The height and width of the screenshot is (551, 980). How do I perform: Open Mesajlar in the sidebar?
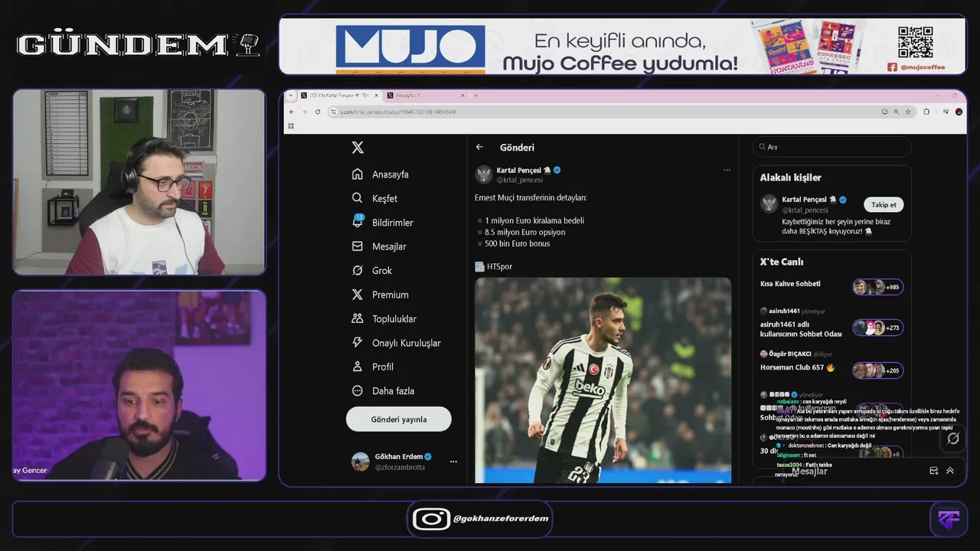click(x=378, y=246)
